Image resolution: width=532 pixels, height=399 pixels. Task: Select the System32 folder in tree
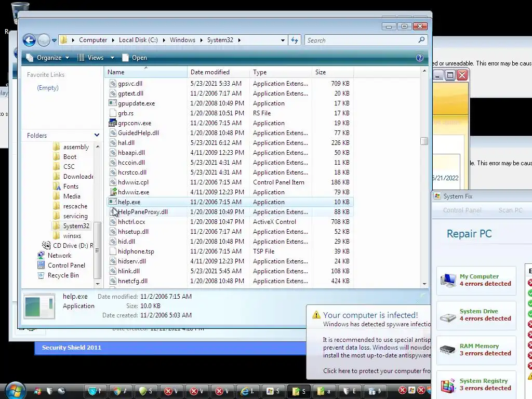coord(72,226)
